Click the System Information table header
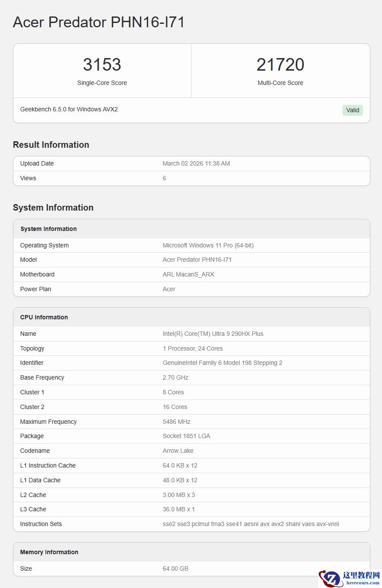 click(x=49, y=229)
